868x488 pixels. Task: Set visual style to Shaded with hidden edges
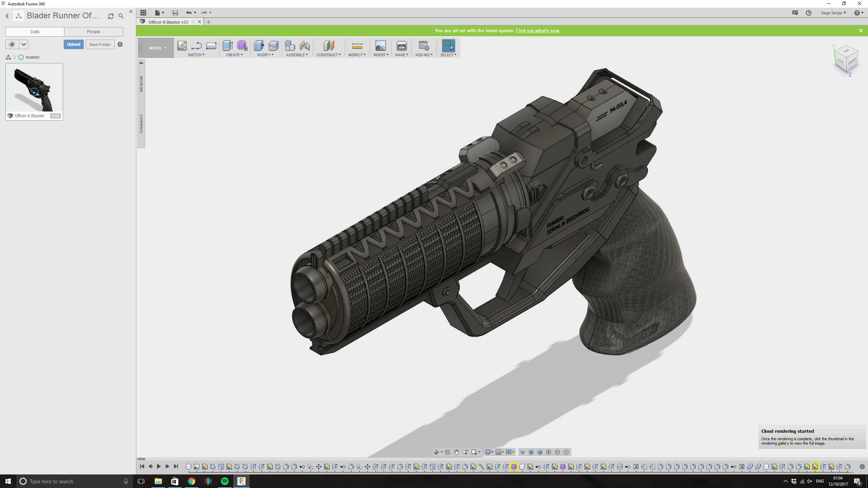[x=531, y=452]
